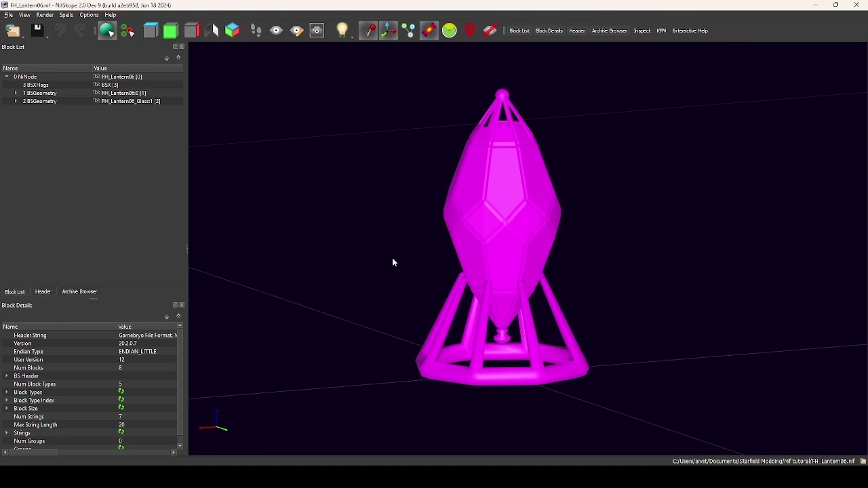Expand the Block Size row
Viewport: 868px width, 488px height.
click(x=7, y=409)
